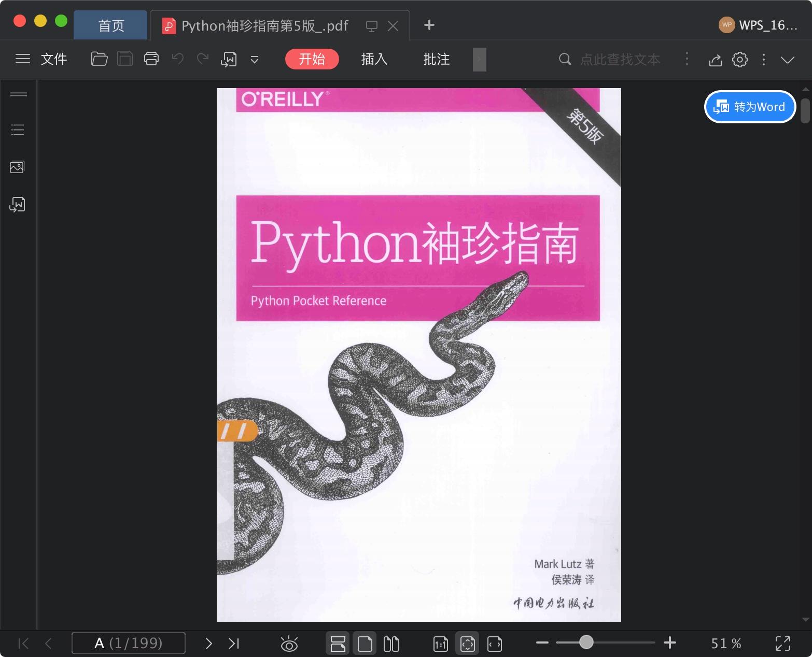Screen dimensions: 812x657
Task: Click the search text field 点此查找文本
Action: tap(620, 60)
